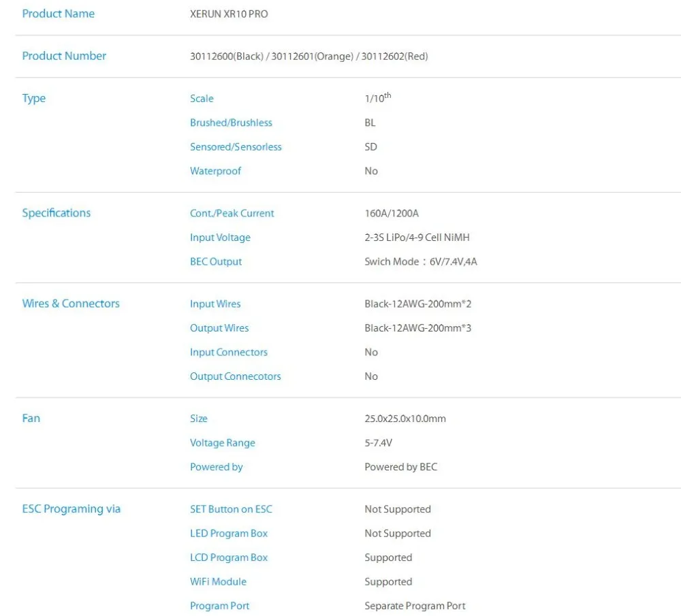Select the BL value

point(370,123)
